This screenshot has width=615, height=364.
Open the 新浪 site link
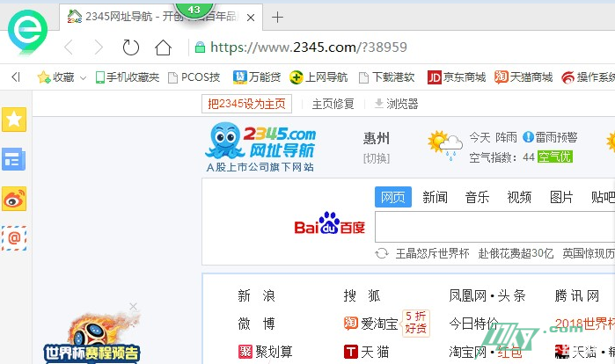[257, 295]
